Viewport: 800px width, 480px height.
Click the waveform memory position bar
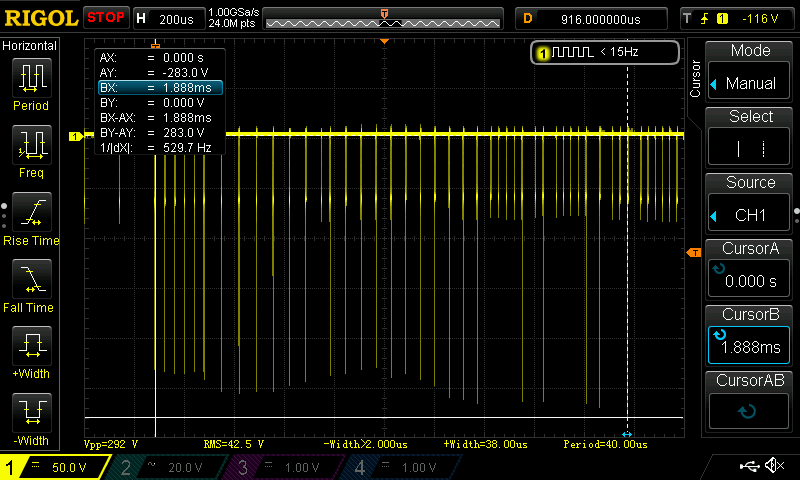384,19
